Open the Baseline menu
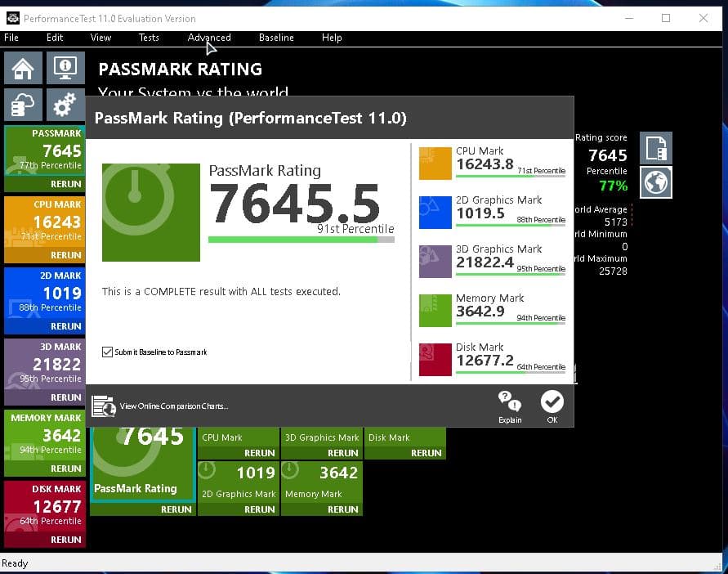Image resolution: width=728 pixels, height=574 pixels. (276, 38)
